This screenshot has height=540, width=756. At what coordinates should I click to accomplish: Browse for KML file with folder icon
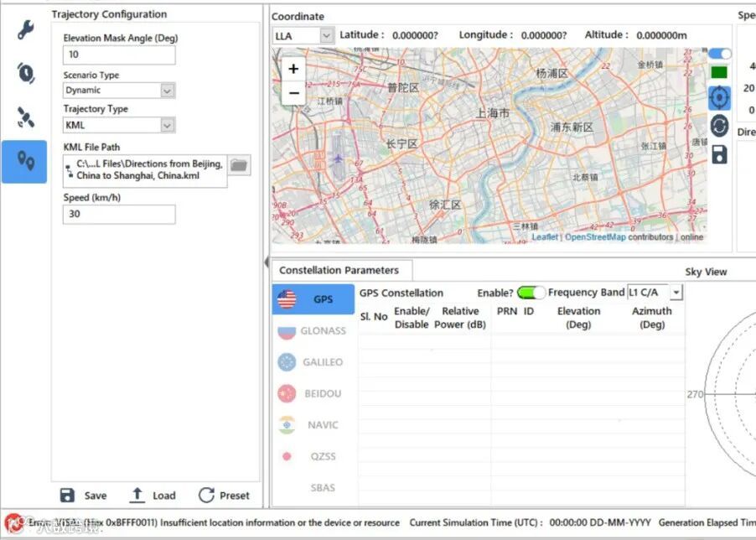click(239, 165)
